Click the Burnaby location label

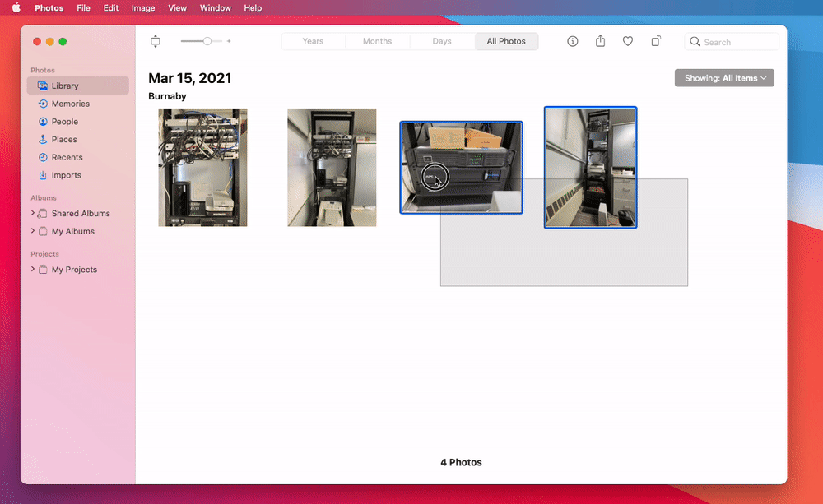click(x=167, y=96)
